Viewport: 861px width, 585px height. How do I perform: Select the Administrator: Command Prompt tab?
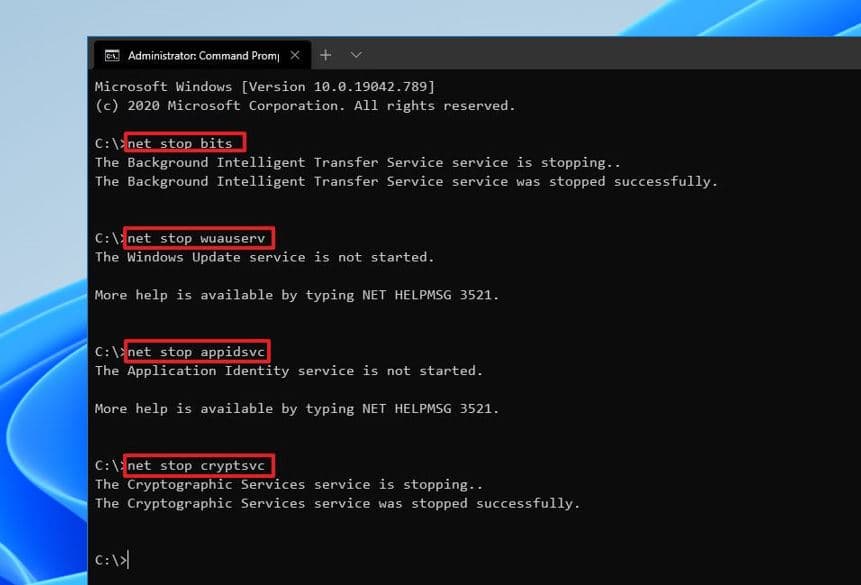[x=202, y=55]
